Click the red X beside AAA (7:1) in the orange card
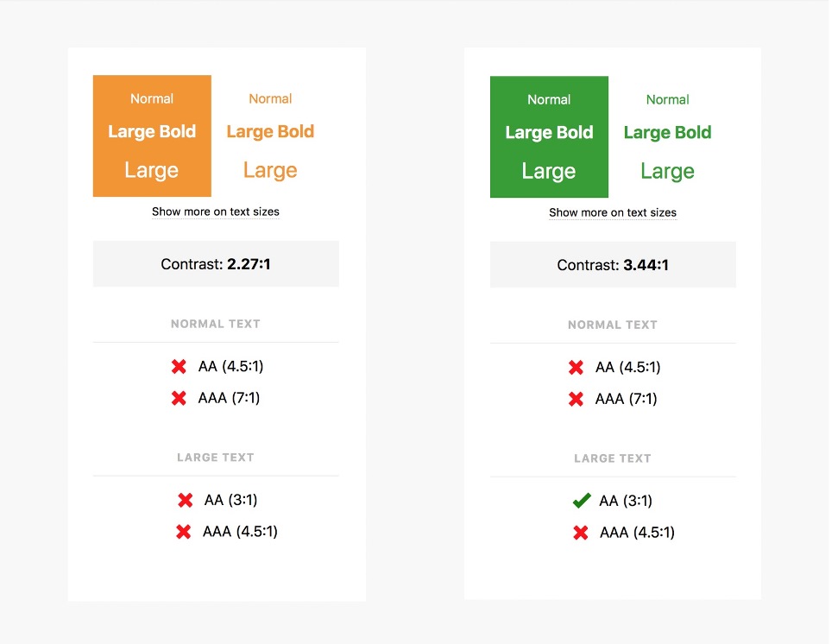Image resolution: width=838 pixels, height=644 pixels. pyautogui.click(x=179, y=398)
